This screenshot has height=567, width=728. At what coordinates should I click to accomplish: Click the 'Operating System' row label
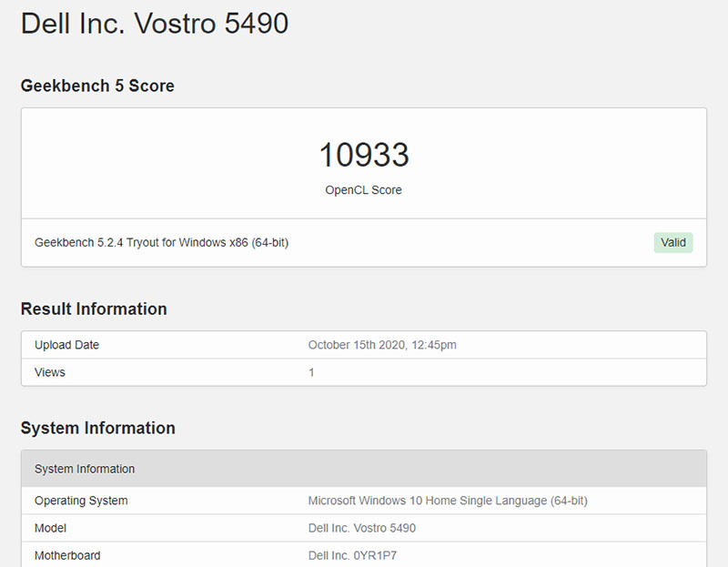tap(81, 501)
